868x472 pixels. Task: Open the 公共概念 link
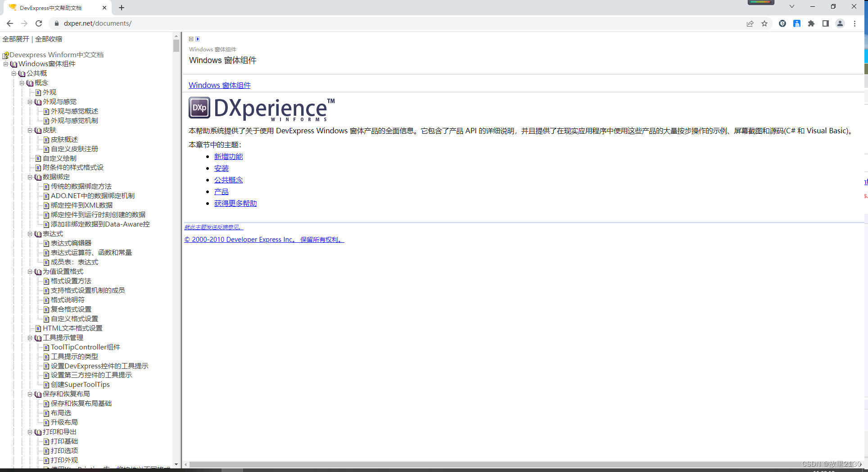pos(228,180)
